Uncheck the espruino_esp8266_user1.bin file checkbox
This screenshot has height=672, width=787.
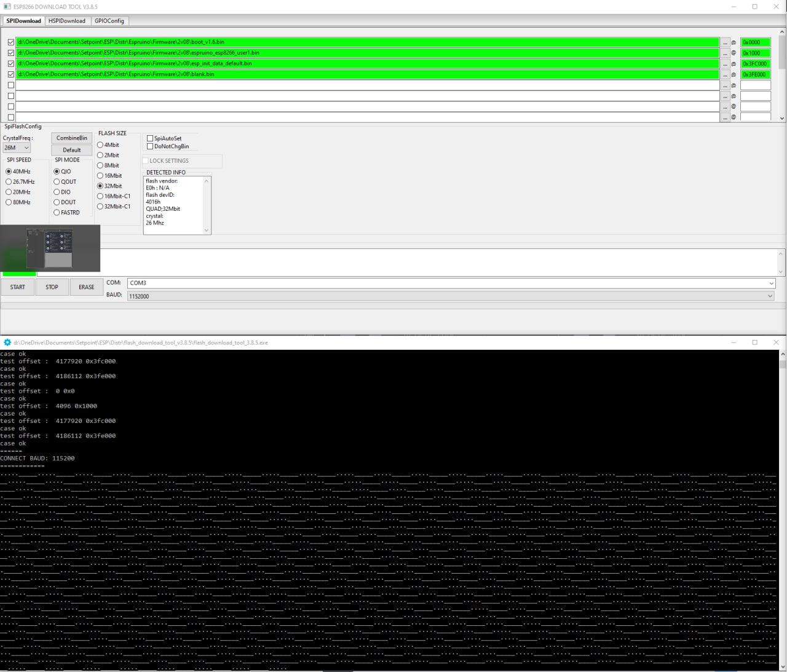pyautogui.click(x=11, y=53)
